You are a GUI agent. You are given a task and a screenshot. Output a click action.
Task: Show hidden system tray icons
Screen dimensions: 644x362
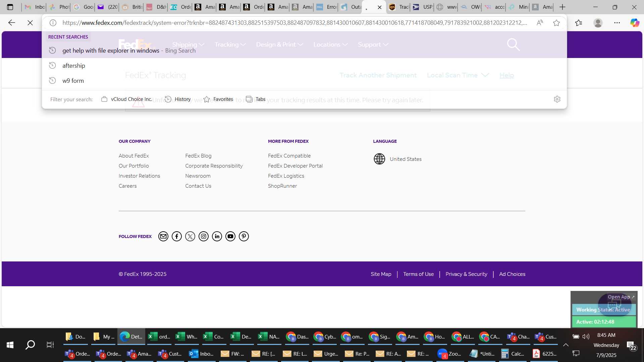point(566,345)
